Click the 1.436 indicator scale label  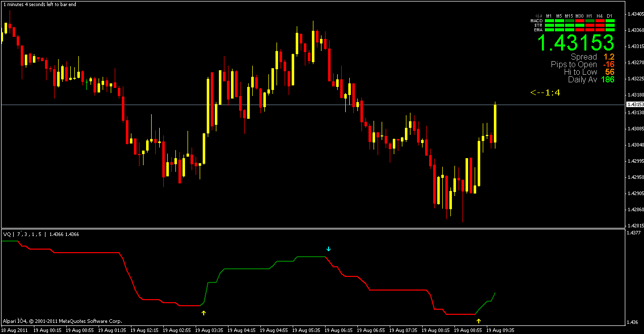click(632, 322)
